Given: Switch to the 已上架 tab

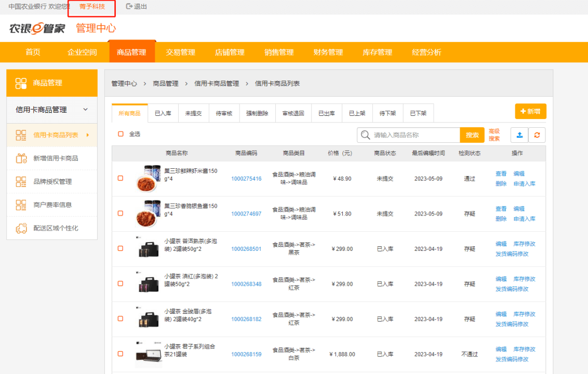Looking at the screenshot, I should coord(357,113).
